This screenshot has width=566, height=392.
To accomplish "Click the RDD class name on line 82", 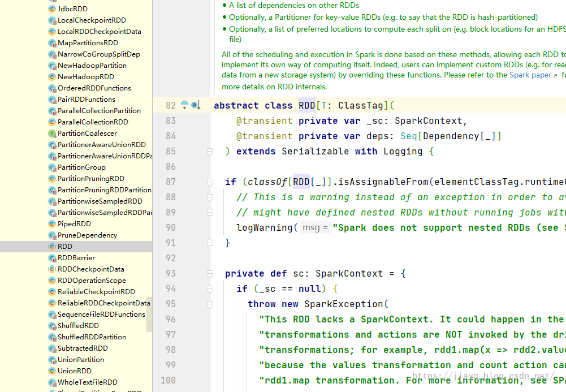I will 307,105.
